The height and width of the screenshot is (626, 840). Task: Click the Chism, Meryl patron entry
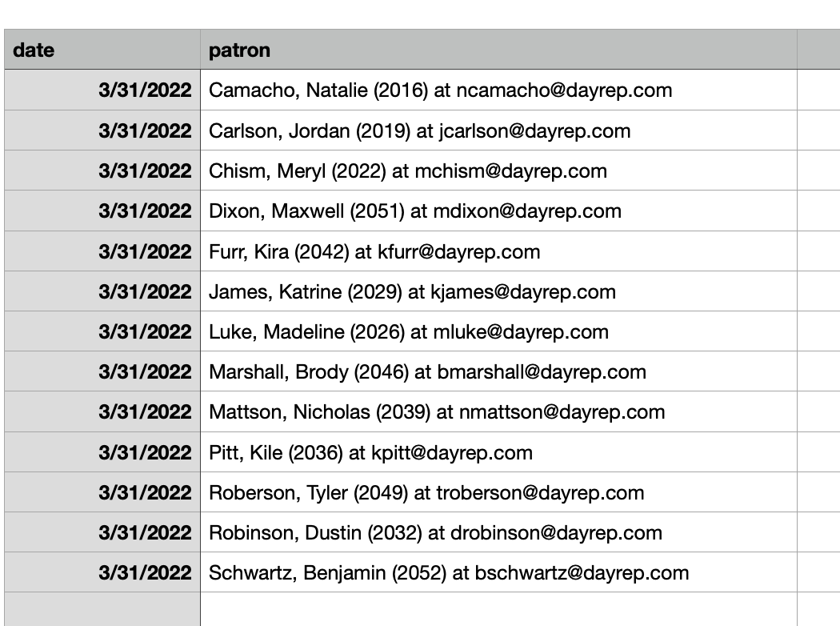[407, 171]
